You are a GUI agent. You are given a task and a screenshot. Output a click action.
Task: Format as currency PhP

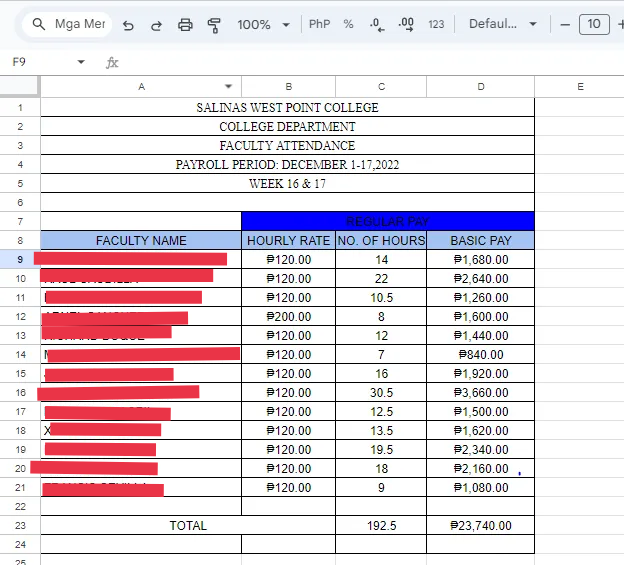[x=320, y=24]
